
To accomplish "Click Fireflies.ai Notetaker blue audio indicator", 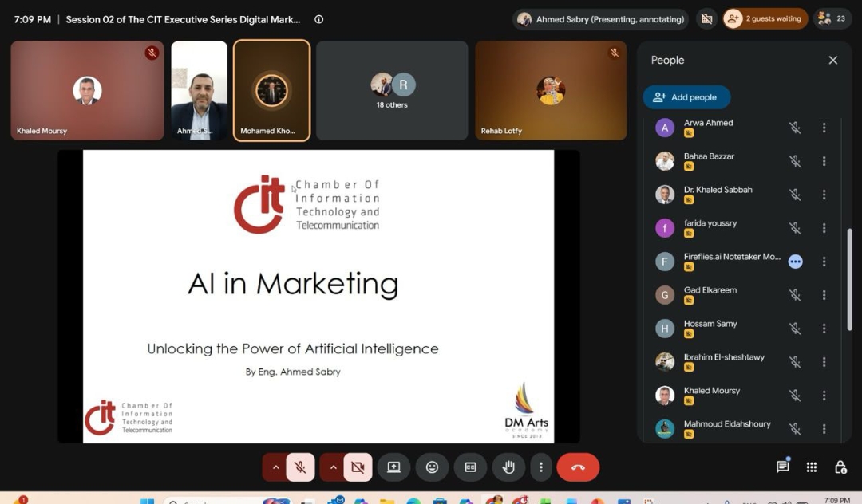I will 795,262.
